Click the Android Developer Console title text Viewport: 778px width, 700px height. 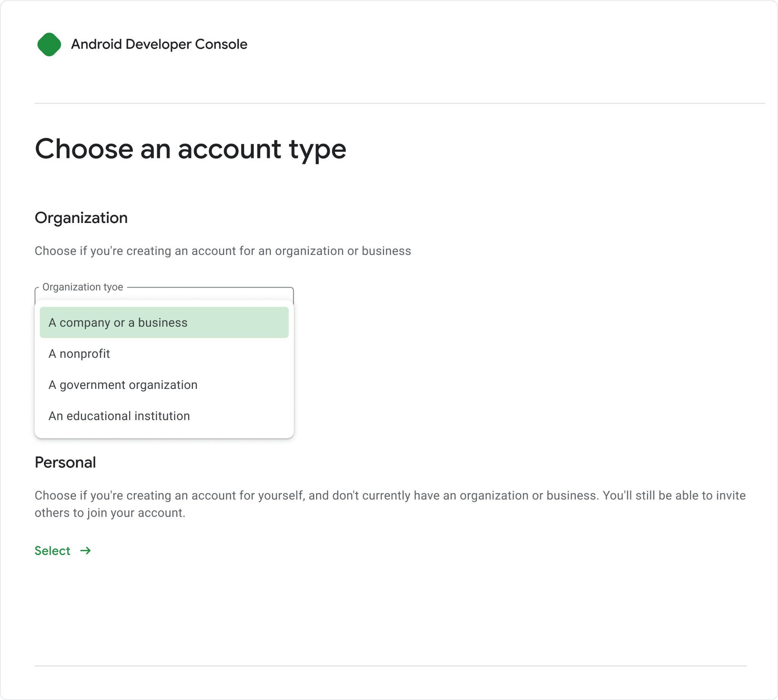(x=159, y=44)
